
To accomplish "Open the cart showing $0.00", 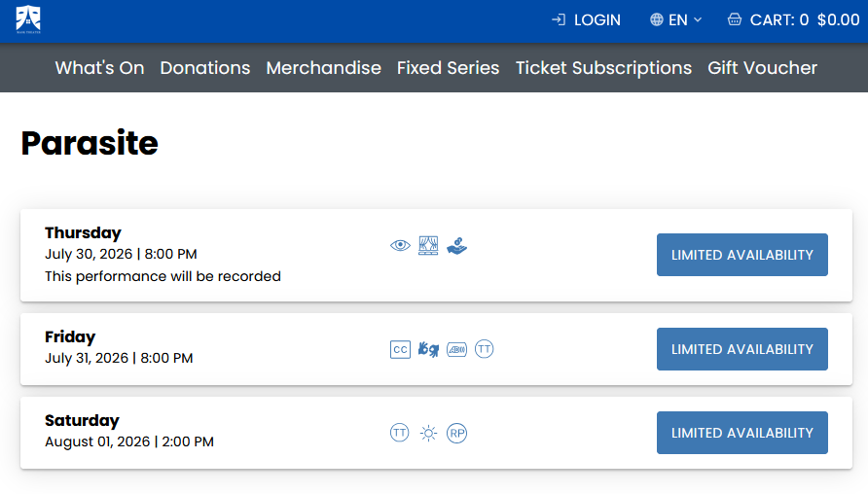I will (793, 19).
